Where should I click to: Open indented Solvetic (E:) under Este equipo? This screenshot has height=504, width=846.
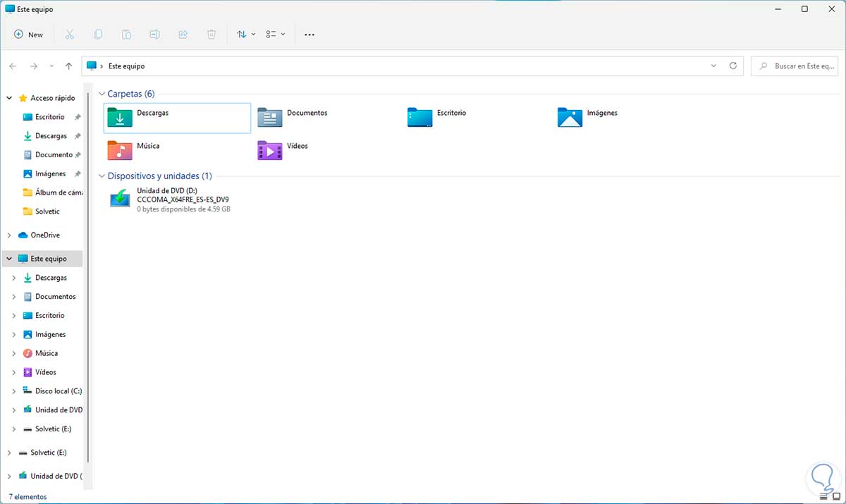coord(54,429)
